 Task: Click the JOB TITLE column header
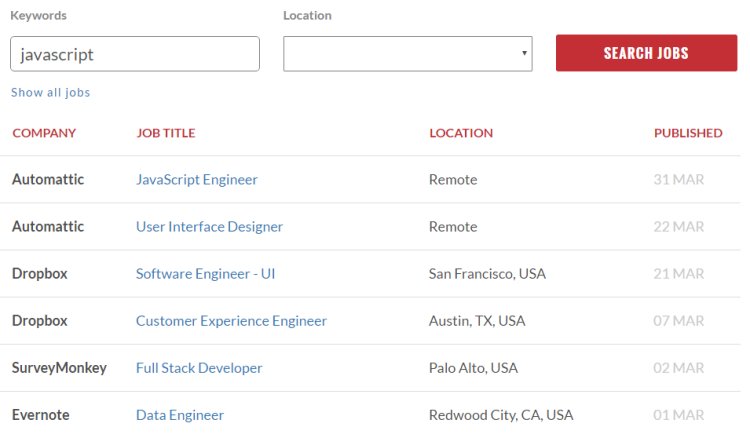click(166, 133)
